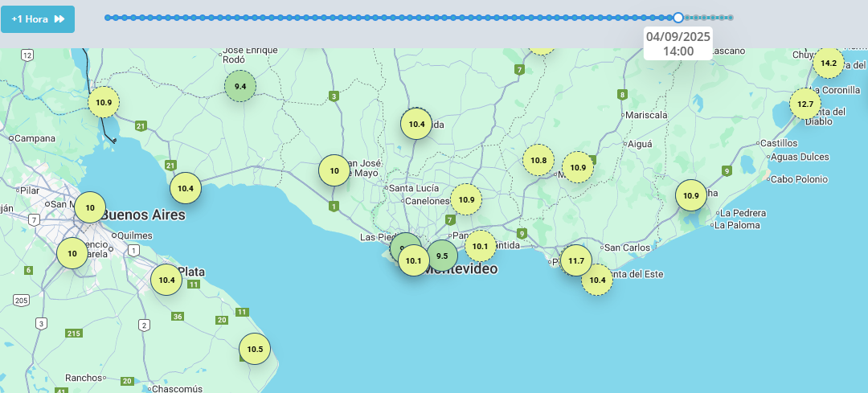Select the 12.7 marker near La Coronilla

[805, 104]
